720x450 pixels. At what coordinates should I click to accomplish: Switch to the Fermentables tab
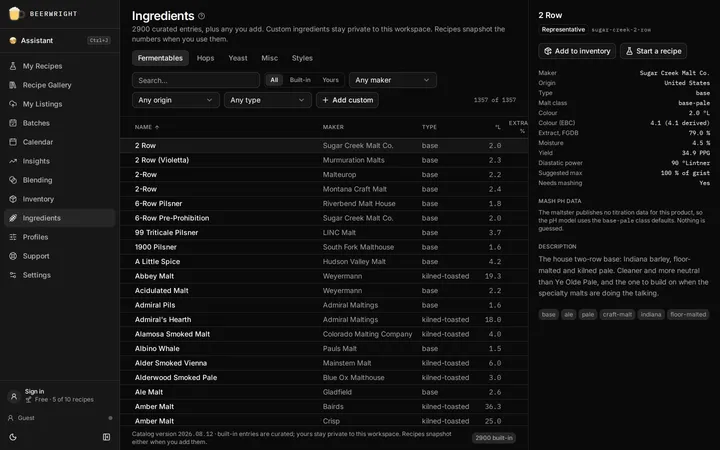pos(160,58)
